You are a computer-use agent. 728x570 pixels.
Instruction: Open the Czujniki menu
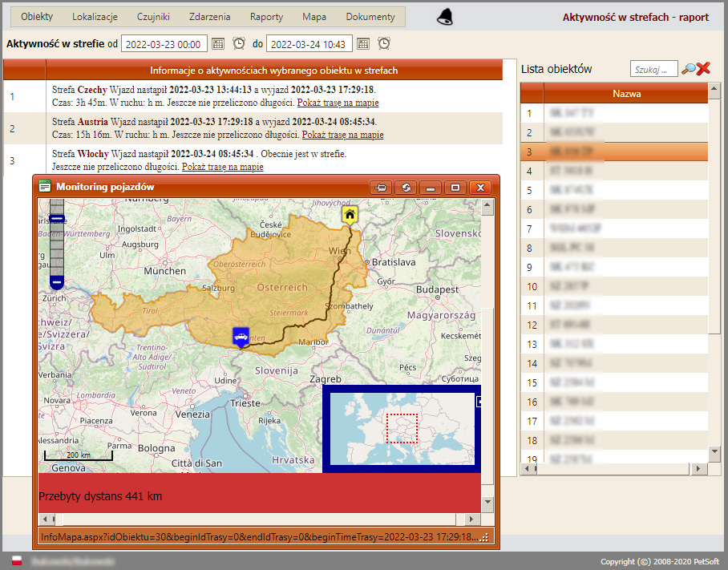tap(153, 17)
